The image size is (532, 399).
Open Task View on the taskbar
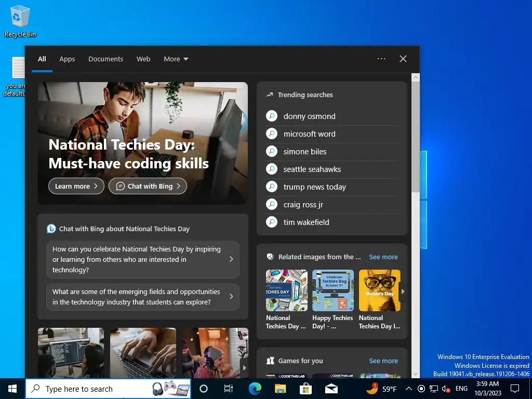click(229, 389)
